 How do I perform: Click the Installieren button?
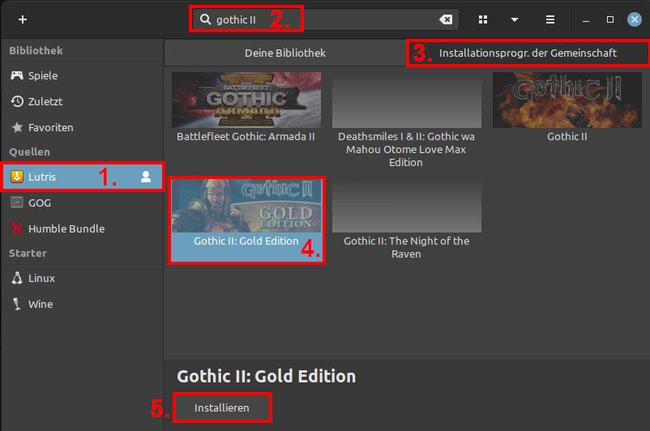pyautogui.click(x=222, y=408)
